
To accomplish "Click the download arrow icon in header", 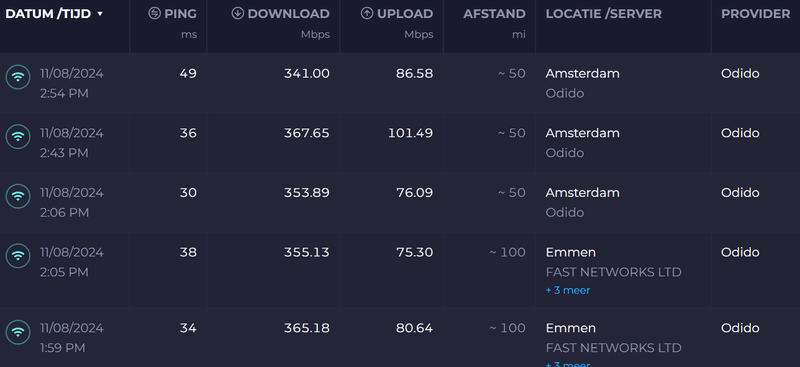I will (237, 13).
